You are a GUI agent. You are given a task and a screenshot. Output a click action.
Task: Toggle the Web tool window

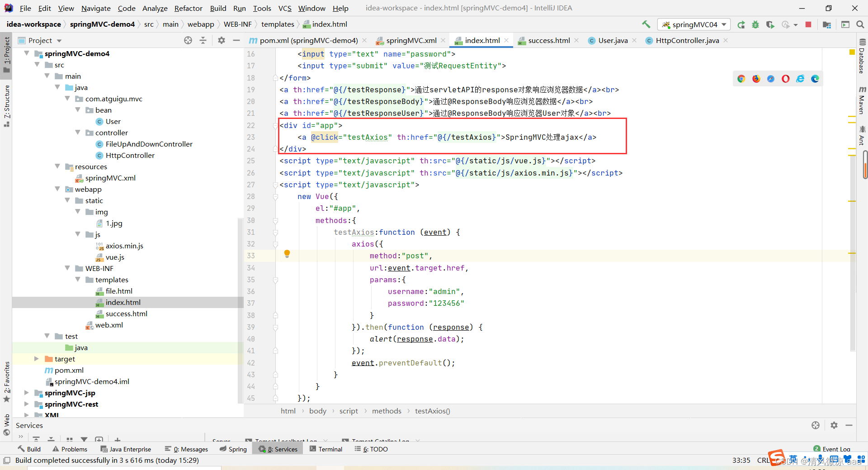[6, 424]
